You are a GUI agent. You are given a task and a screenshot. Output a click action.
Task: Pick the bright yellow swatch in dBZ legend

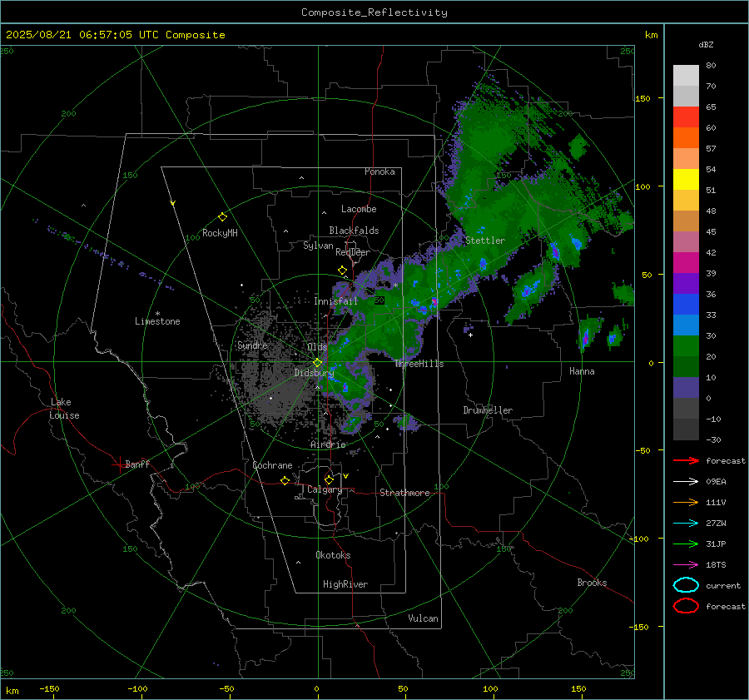[686, 179]
